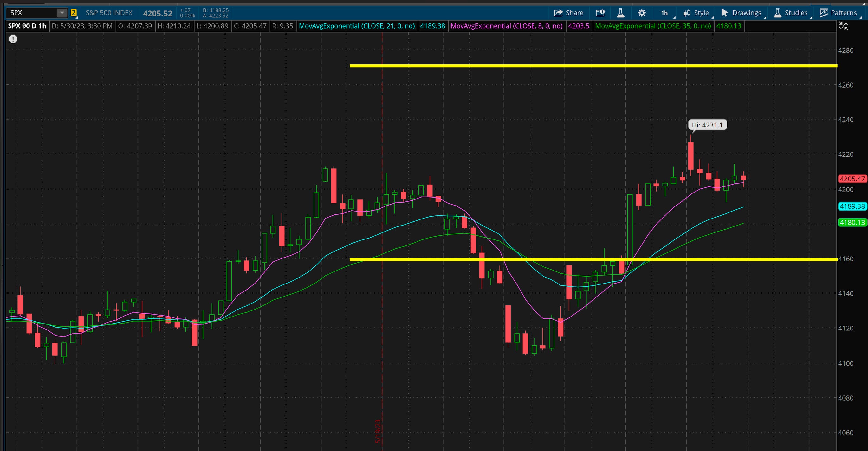The height and width of the screenshot is (451, 868).
Task: Open chart settings gear icon
Action: (642, 13)
